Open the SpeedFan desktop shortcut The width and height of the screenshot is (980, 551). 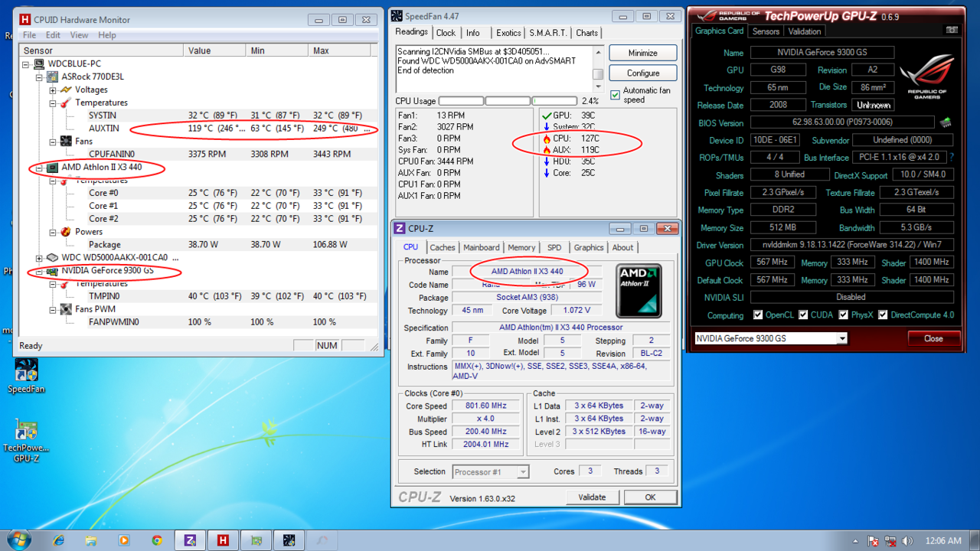pyautogui.click(x=26, y=376)
